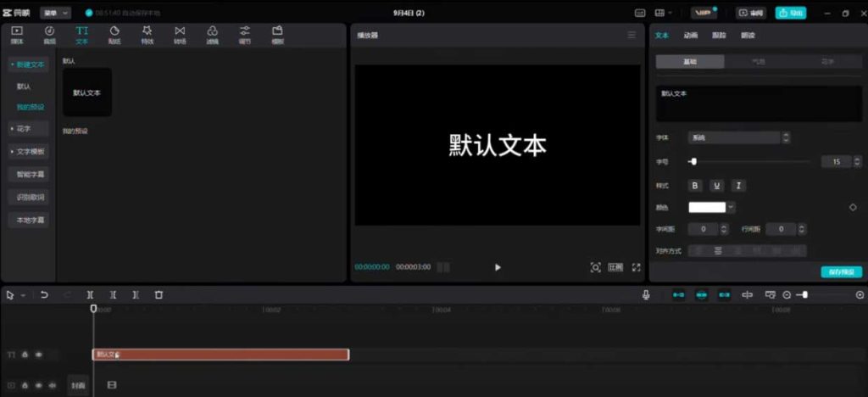
Task: Open 智能字幕 smart captions
Action: (28, 175)
